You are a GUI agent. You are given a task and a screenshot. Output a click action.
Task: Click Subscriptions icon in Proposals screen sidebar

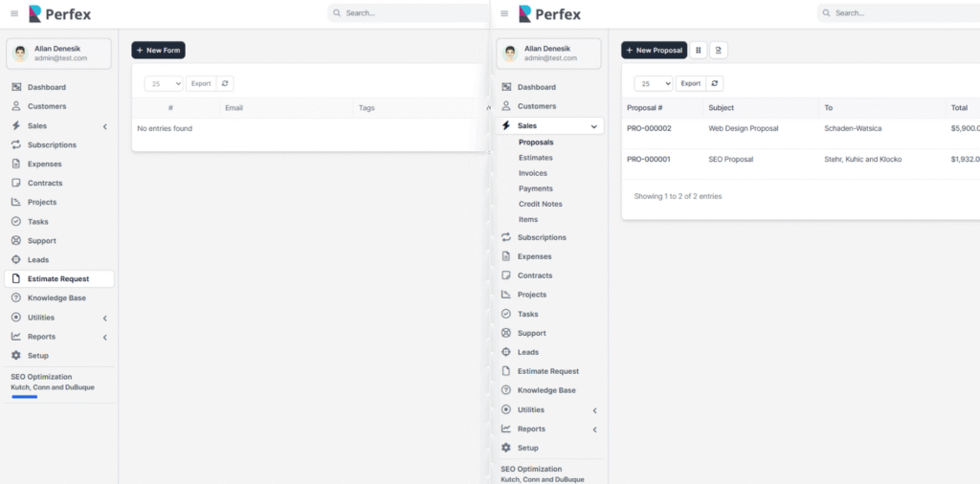coord(506,237)
